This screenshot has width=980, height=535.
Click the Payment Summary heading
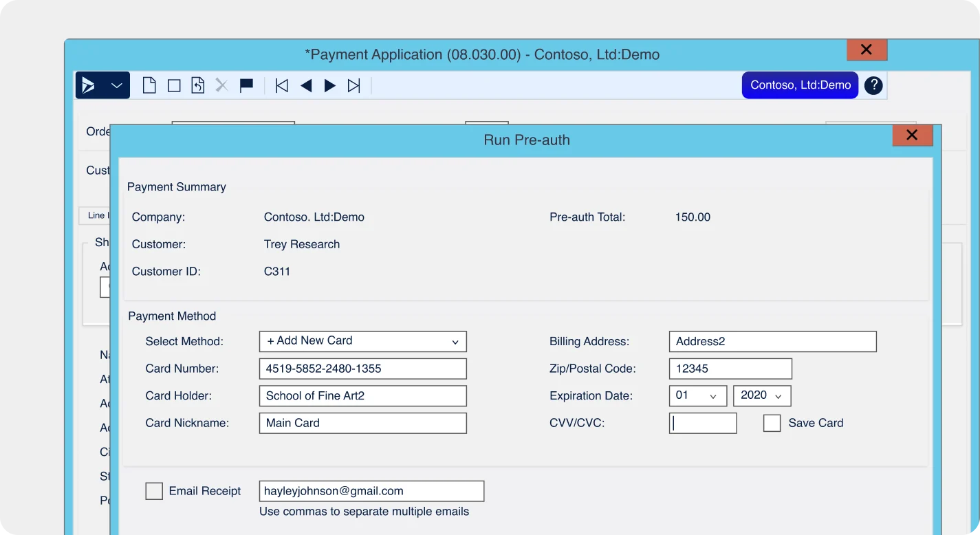point(177,187)
